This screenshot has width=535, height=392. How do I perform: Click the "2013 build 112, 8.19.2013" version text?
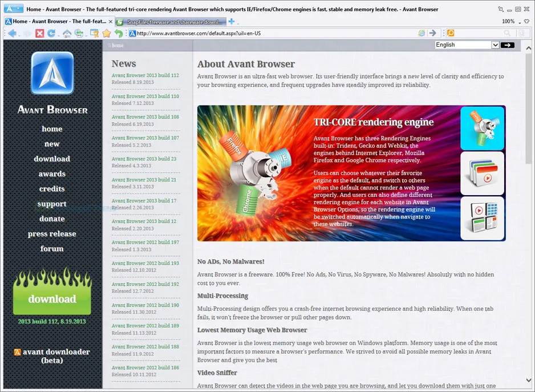click(x=52, y=321)
